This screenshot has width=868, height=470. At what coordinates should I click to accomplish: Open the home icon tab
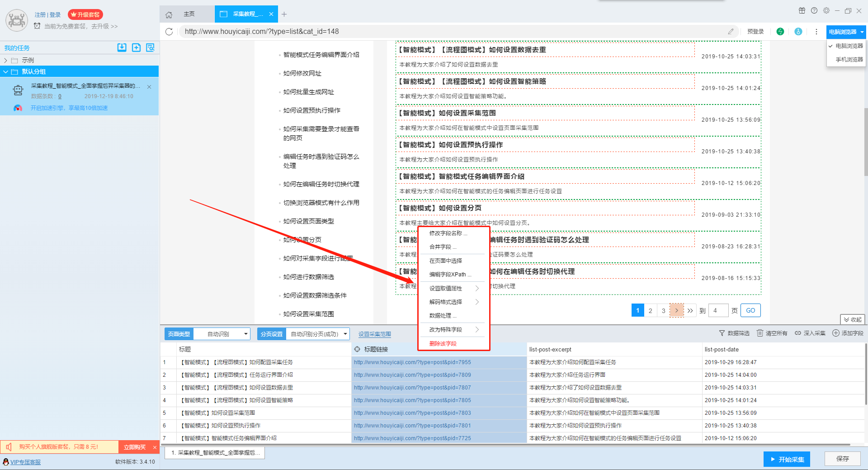pyautogui.click(x=169, y=14)
